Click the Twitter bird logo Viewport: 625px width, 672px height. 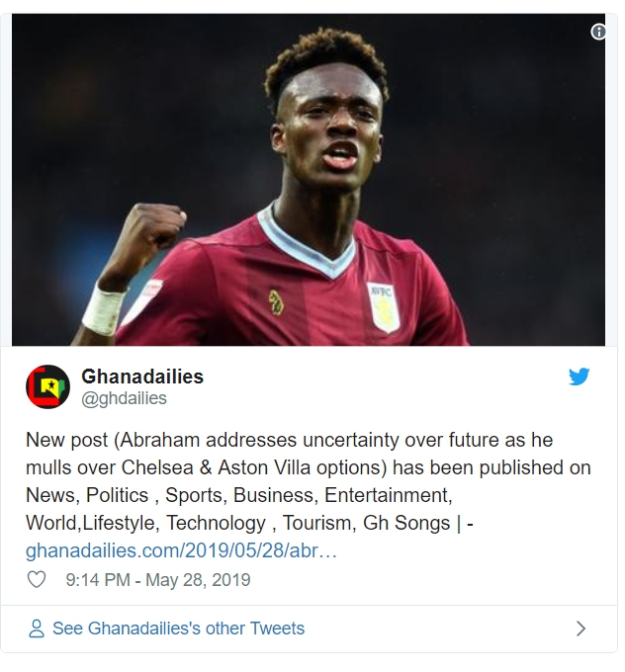pos(579,377)
